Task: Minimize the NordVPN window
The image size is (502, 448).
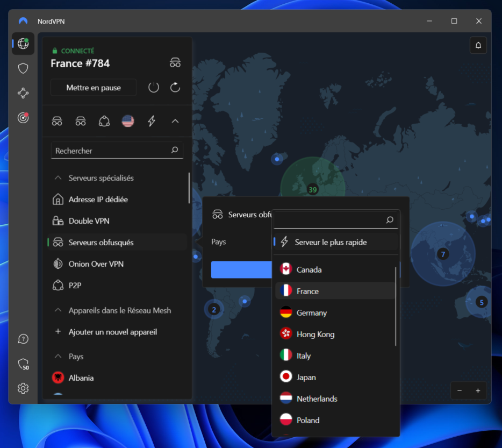Action: (x=429, y=21)
